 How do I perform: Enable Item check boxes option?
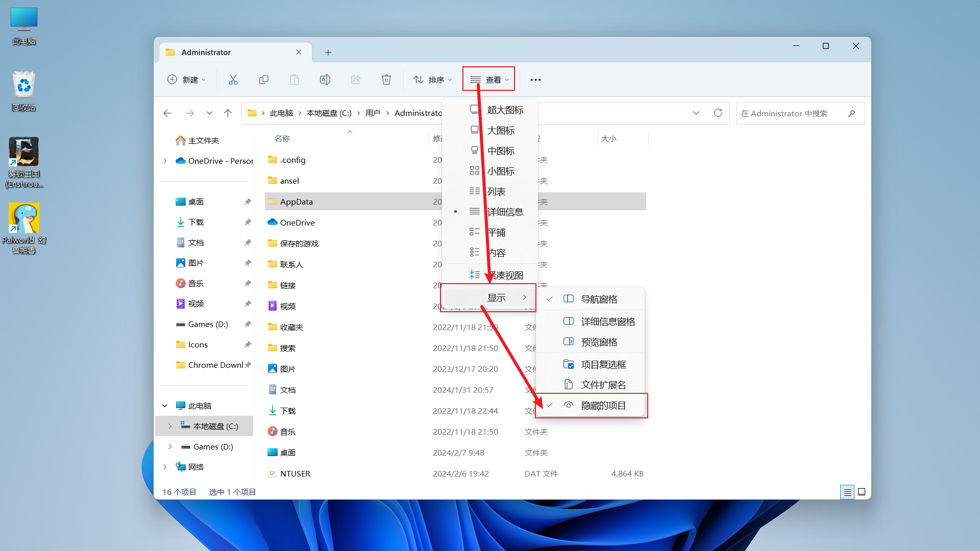click(x=591, y=364)
